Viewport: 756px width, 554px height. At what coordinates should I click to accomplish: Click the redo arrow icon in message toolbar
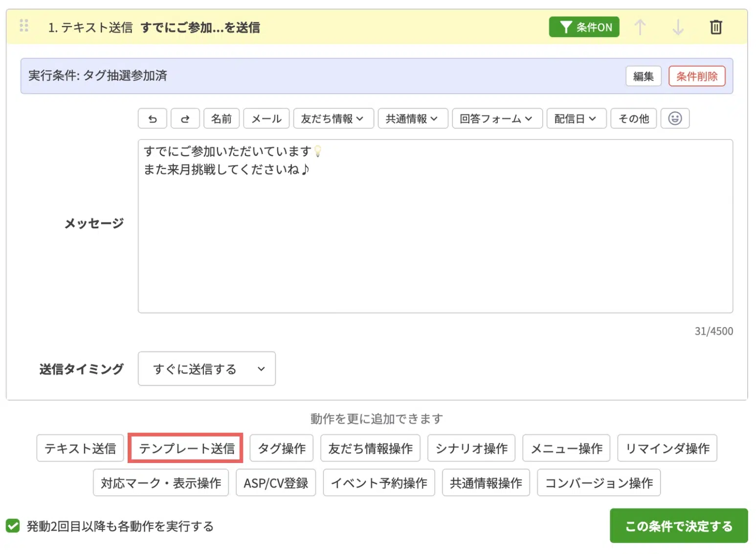tap(185, 118)
